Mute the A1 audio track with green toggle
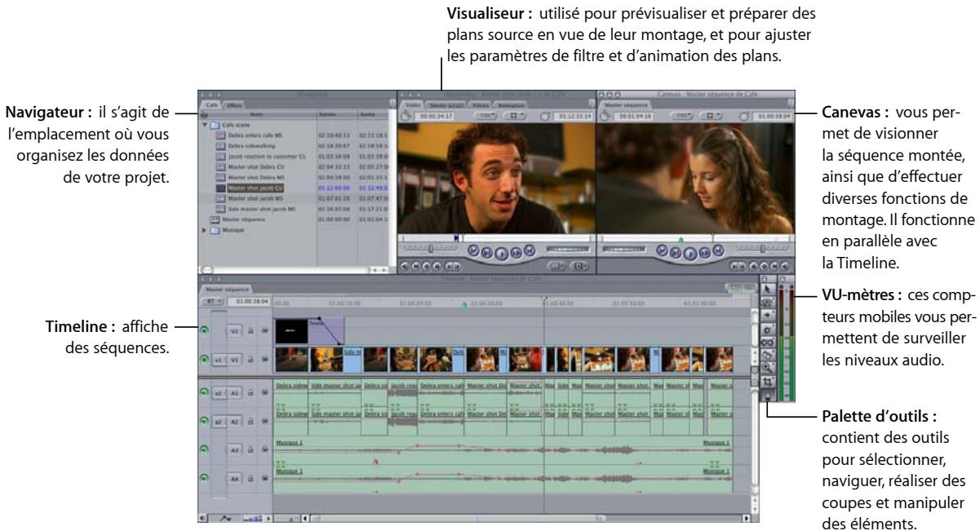This screenshot has width=980, height=531. (205, 392)
